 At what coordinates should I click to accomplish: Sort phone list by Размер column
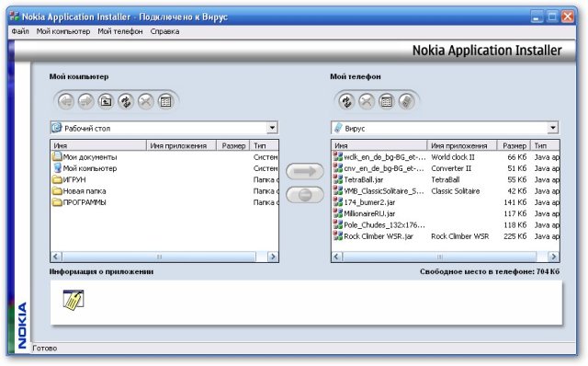tap(514, 145)
